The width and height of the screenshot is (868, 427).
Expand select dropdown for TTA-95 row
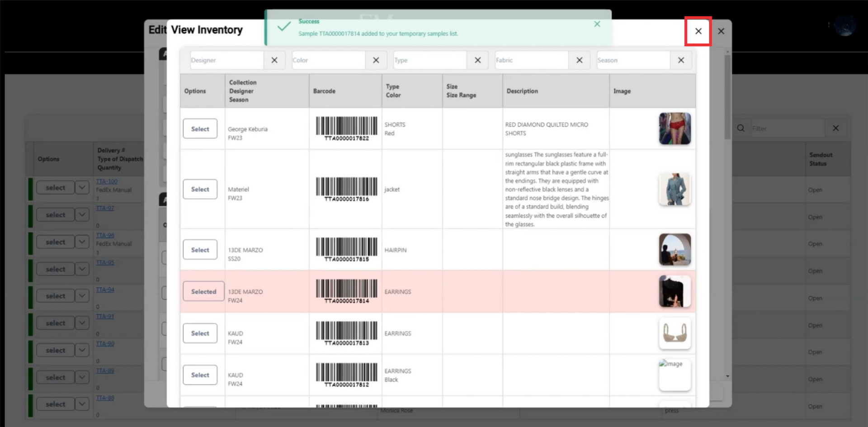click(x=82, y=269)
